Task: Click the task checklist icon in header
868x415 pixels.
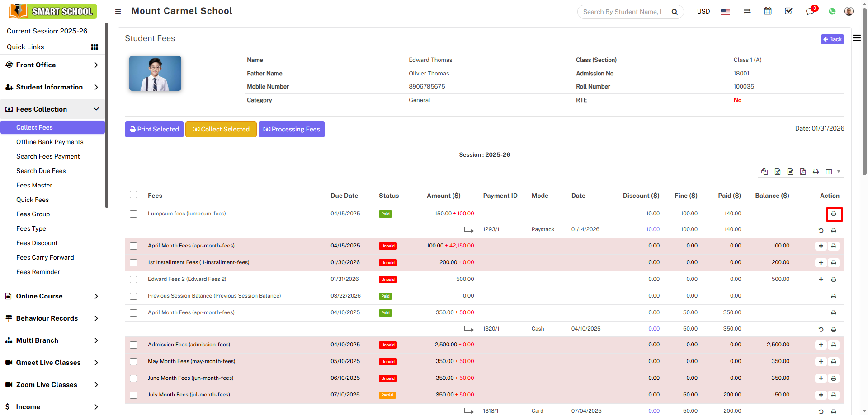Action: tap(788, 11)
